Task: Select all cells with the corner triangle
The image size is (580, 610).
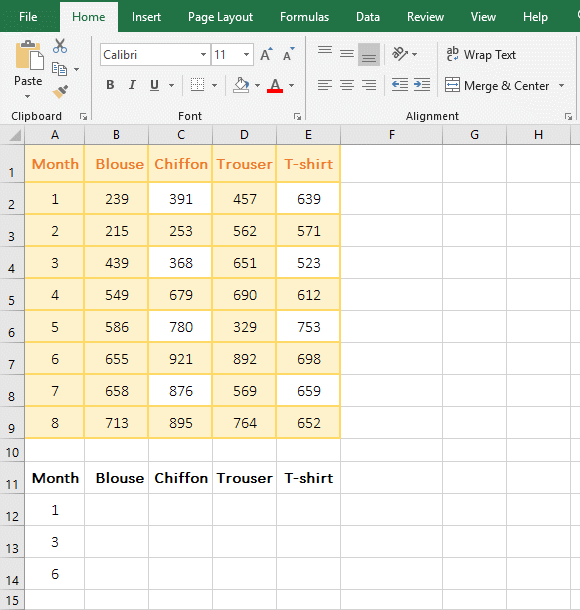Action: point(15,135)
